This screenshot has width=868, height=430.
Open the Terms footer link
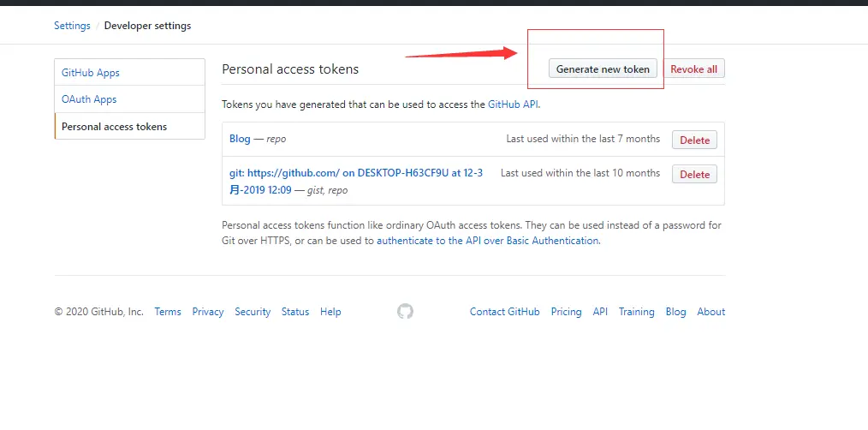[x=168, y=312]
